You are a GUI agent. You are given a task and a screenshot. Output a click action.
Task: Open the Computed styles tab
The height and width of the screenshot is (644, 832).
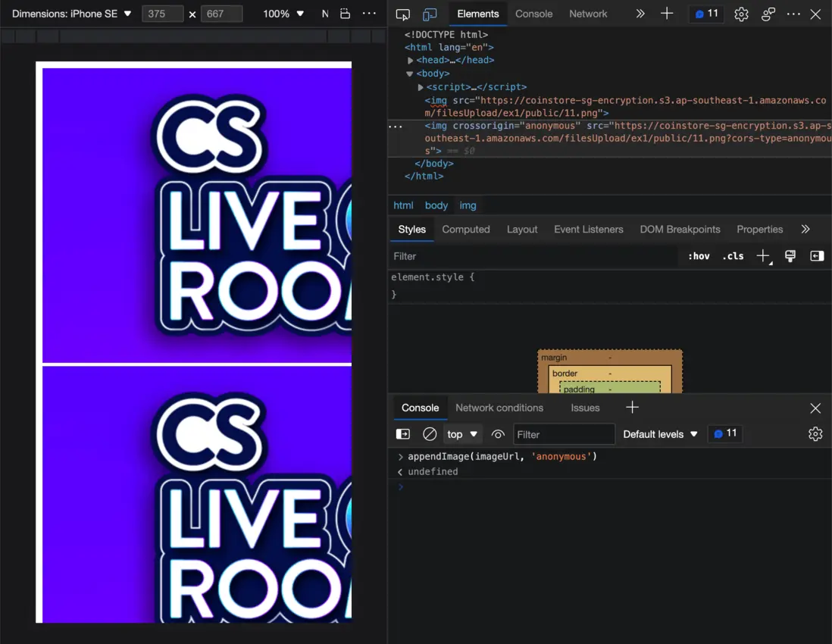point(466,230)
